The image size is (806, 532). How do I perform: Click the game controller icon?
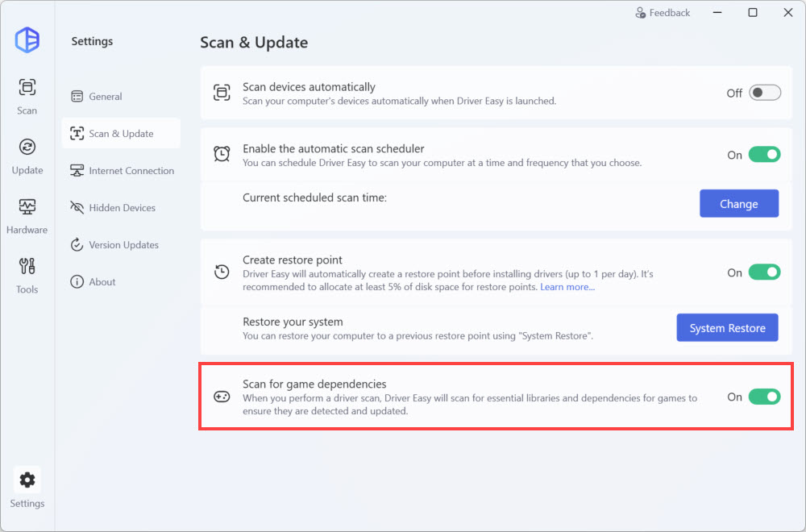pyautogui.click(x=221, y=397)
